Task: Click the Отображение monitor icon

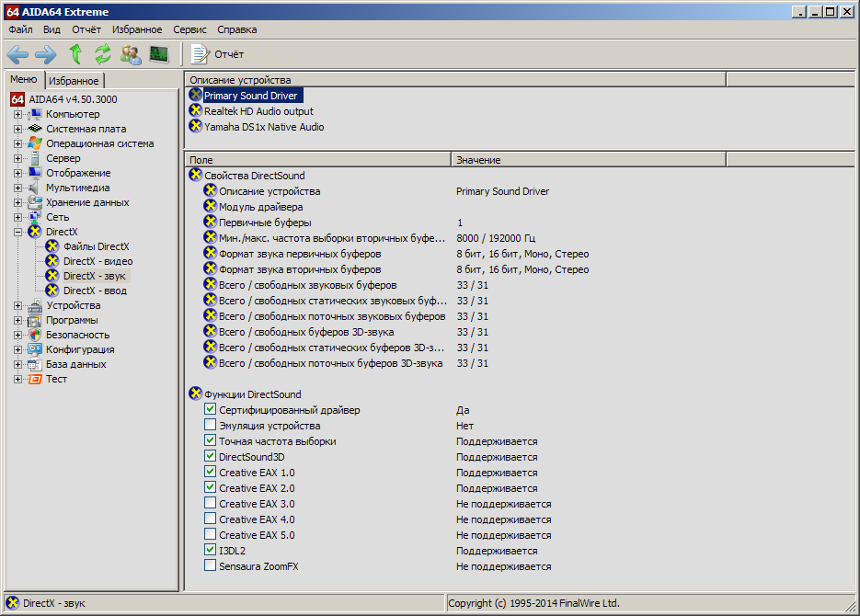Action: [35, 173]
